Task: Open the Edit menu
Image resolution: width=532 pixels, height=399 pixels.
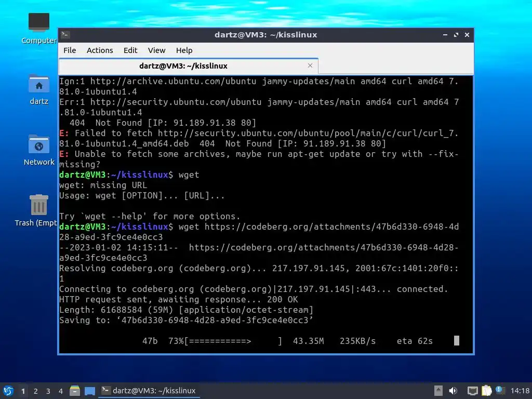Action: point(130,50)
